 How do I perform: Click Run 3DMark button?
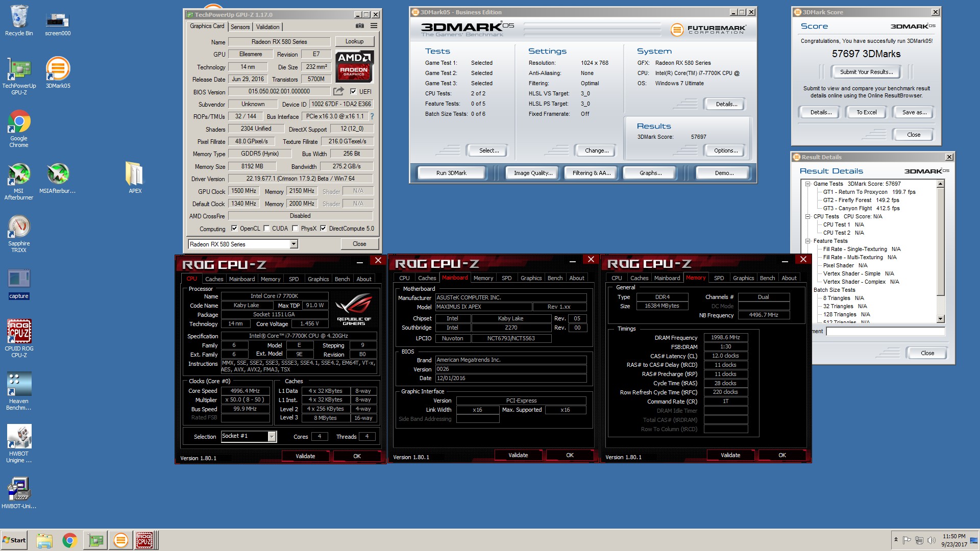point(451,173)
